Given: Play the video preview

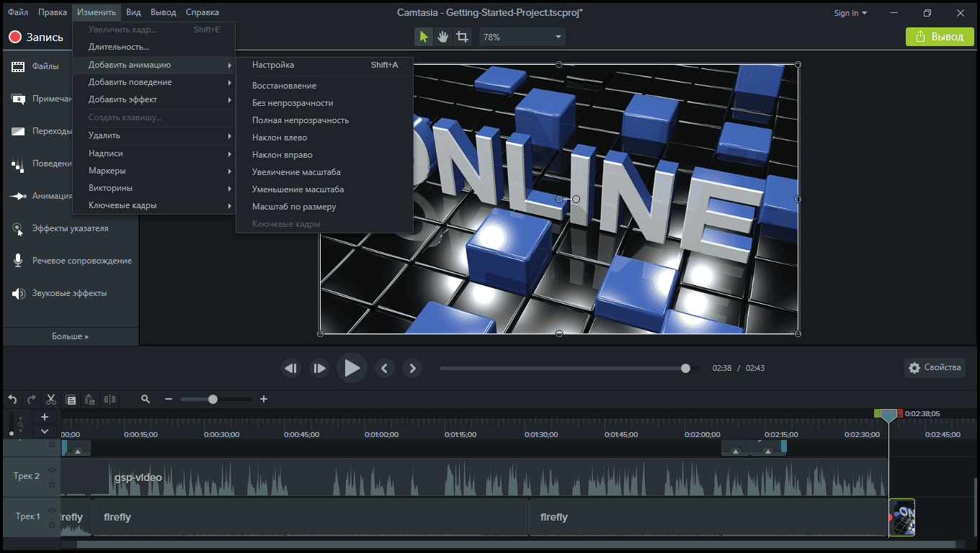Looking at the screenshot, I should (x=352, y=369).
